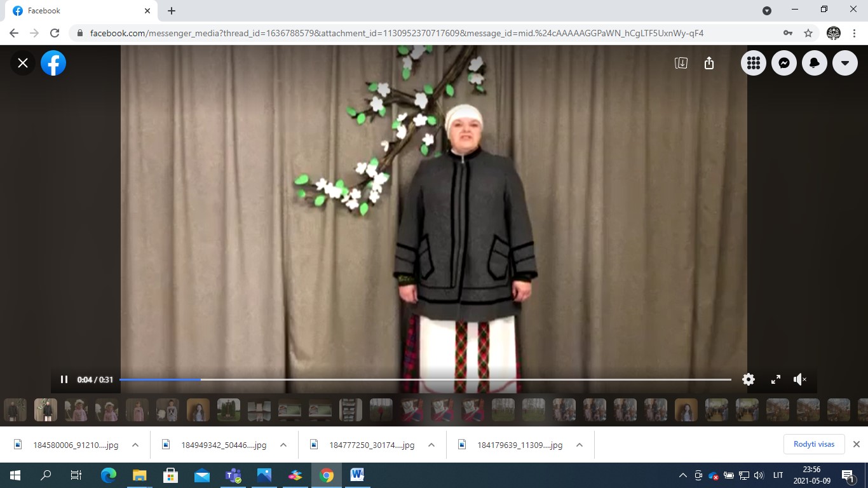This screenshot has height=488, width=868.
Task: Switch to Word on taskbar
Action: click(357, 475)
